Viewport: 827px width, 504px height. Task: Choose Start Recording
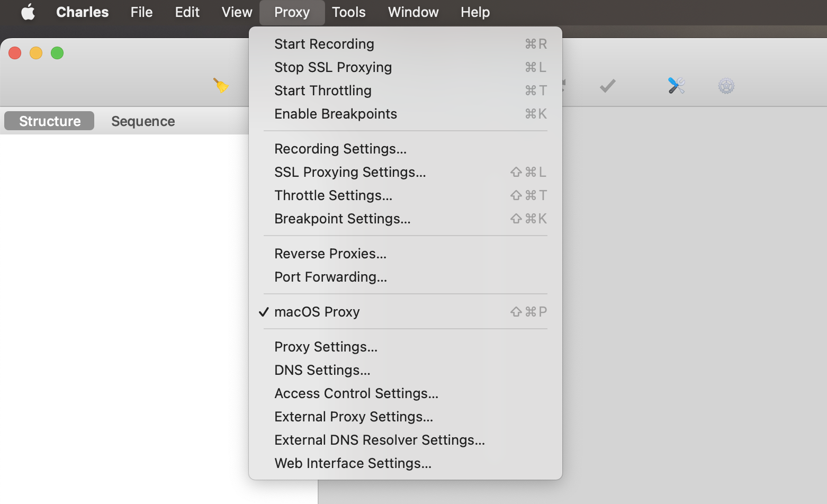coord(406,44)
